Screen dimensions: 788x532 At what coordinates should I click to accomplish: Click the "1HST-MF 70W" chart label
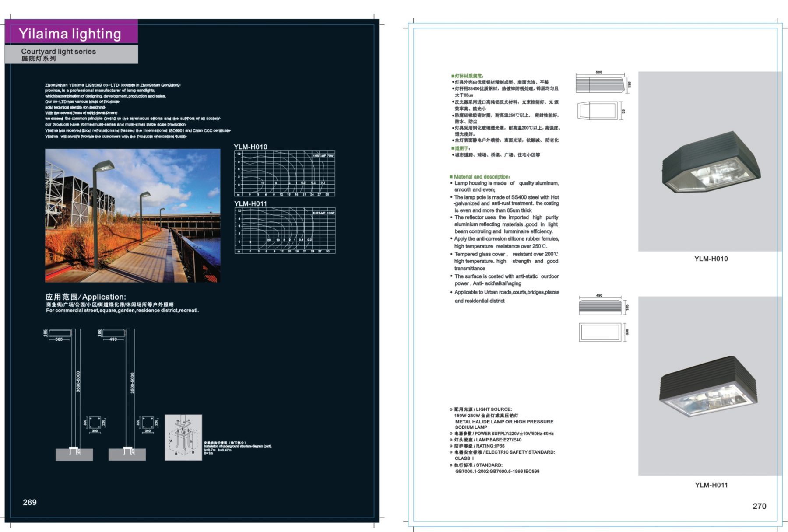[323, 156]
